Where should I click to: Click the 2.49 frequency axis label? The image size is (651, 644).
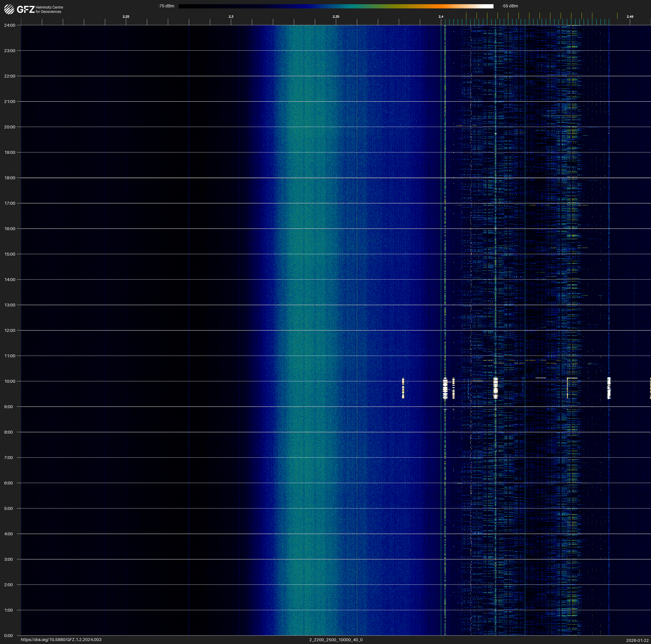click(x=629, y=17)
